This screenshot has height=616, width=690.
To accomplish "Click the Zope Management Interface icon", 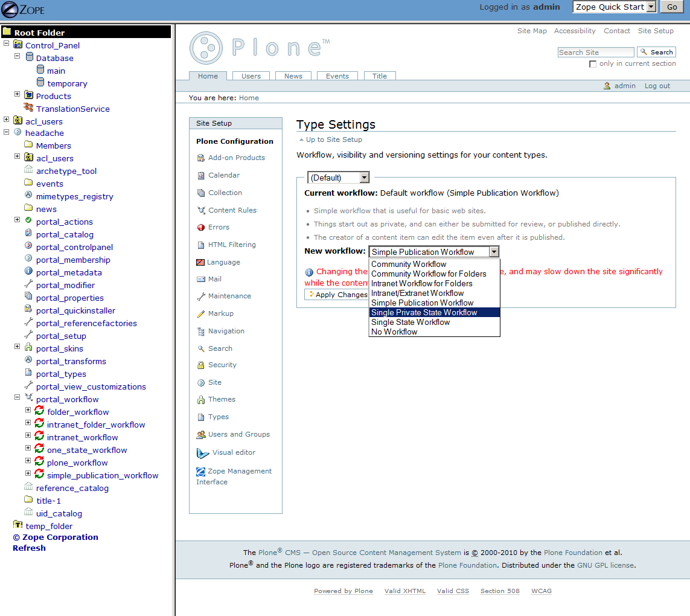I will point(200,472).
